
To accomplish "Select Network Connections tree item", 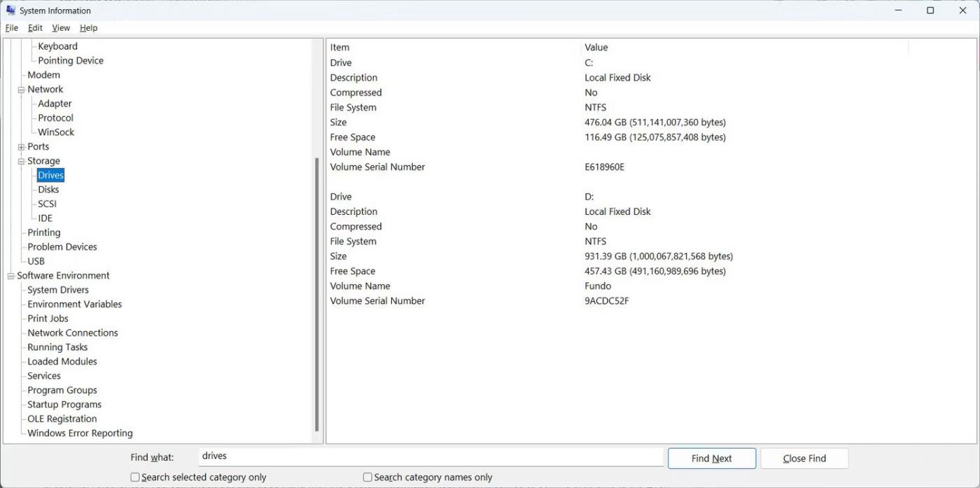I will [x=73, y=333].
